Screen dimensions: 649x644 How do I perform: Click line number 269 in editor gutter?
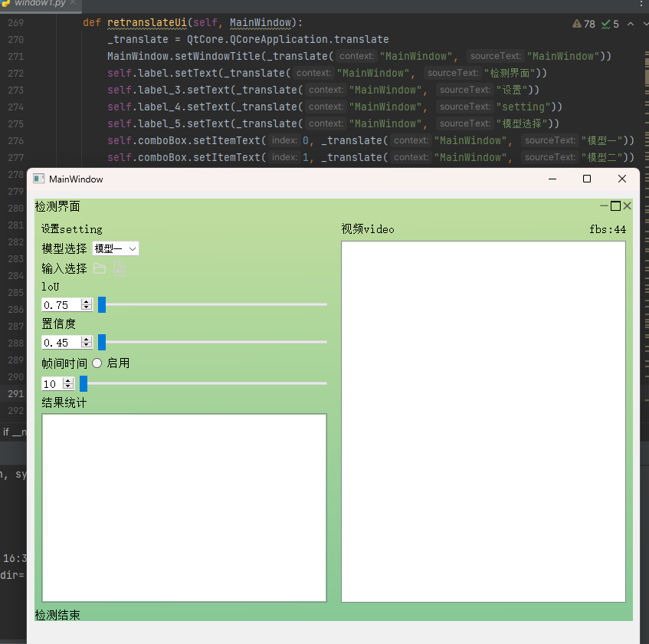16,23
